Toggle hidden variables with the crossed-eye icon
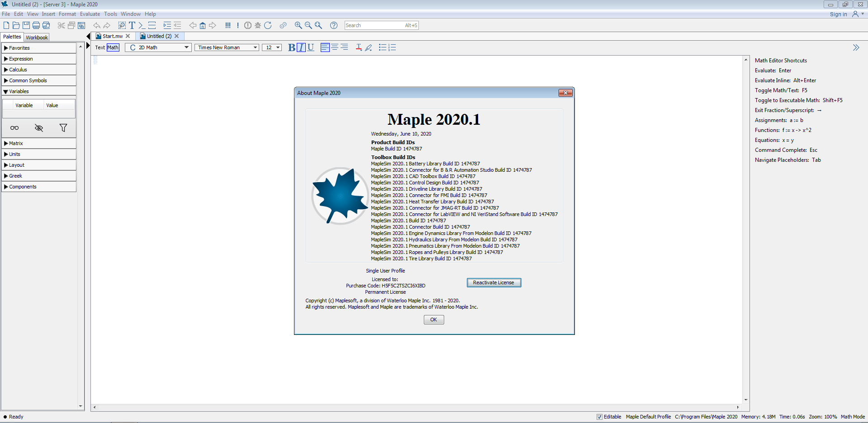Image resolution: width=868 pixels, height=423 pixels. point(39,128)
